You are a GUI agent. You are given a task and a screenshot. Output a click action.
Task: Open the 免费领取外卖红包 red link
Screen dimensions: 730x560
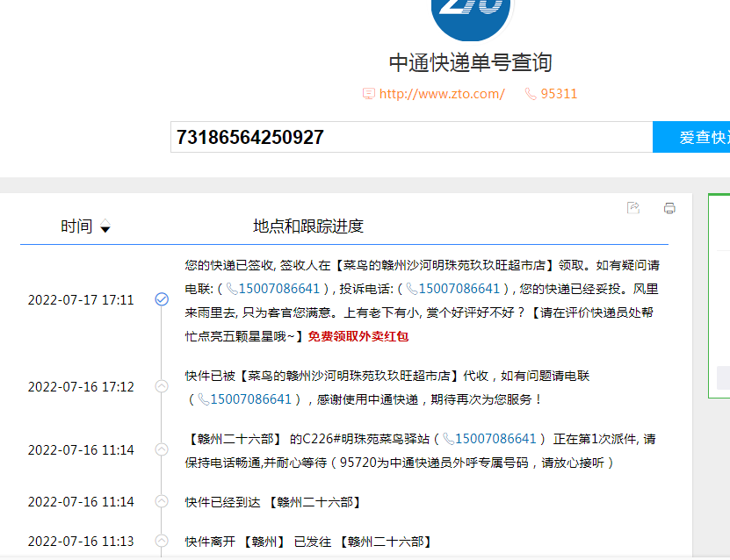(358, 336)
